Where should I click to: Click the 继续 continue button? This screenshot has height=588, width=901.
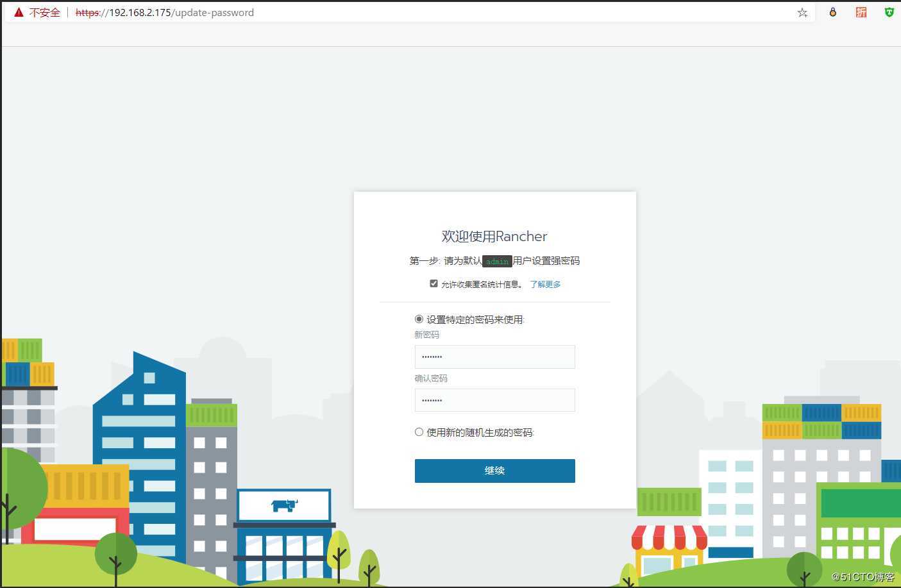[x=494, y=471]
